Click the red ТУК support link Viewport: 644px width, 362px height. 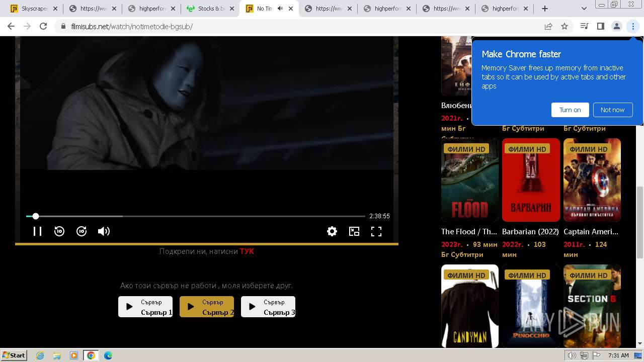(x=247, y=251)
